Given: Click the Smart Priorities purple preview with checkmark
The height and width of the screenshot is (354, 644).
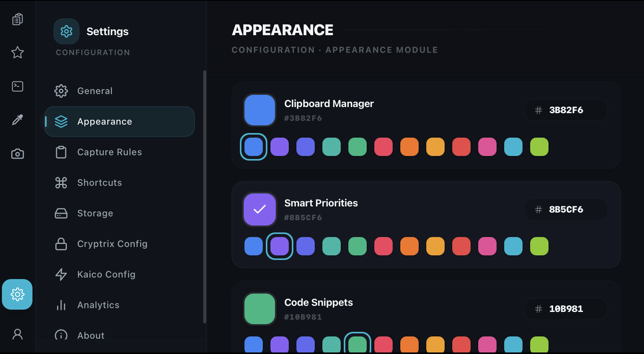Looking at the screenshot, I should (x=260, y=209).
